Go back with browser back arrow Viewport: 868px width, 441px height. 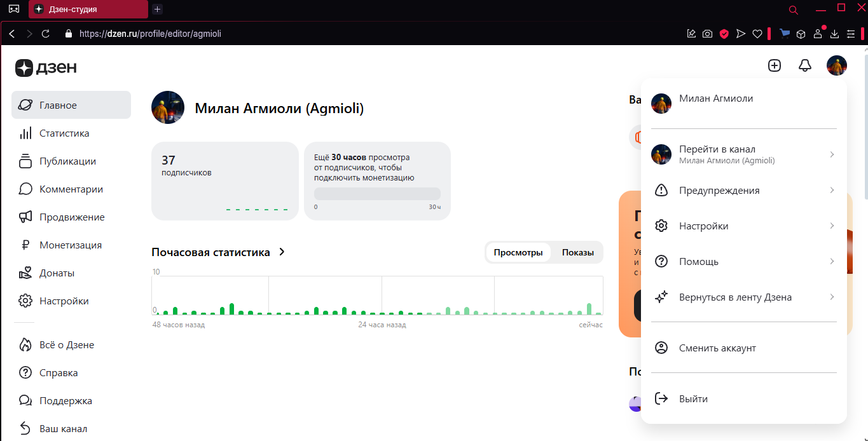coord(11,34)
